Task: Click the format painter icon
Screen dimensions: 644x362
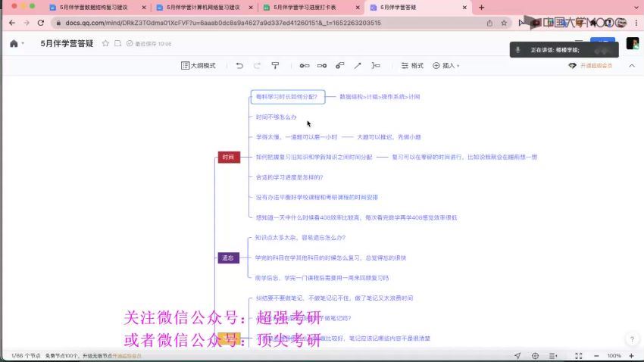Action: [x=275, y=66]
